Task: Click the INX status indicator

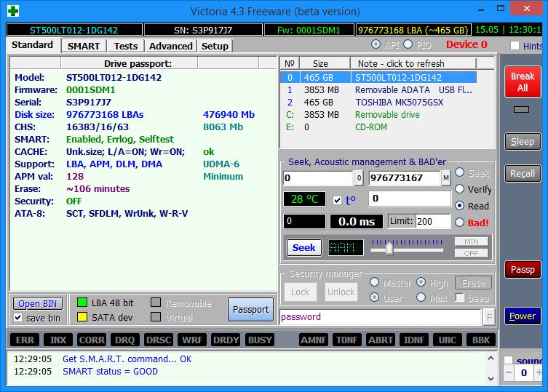Action: (58, 340)
